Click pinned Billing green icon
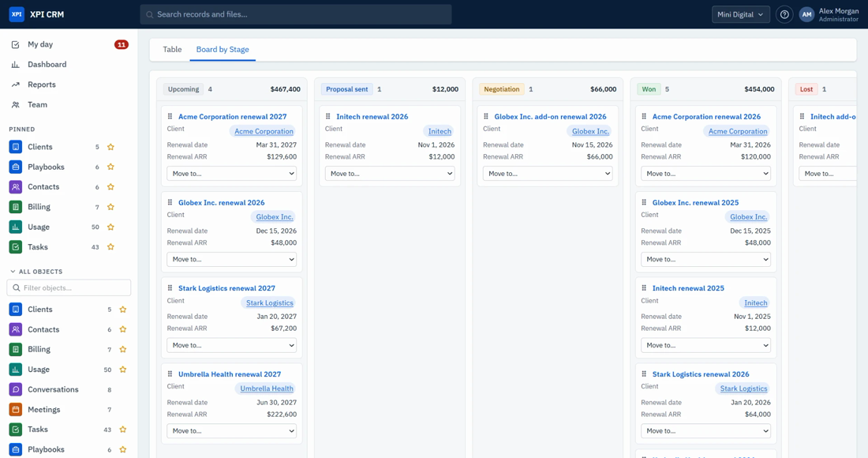This screenshot has height=458, width=868. [x=16, y=207]
